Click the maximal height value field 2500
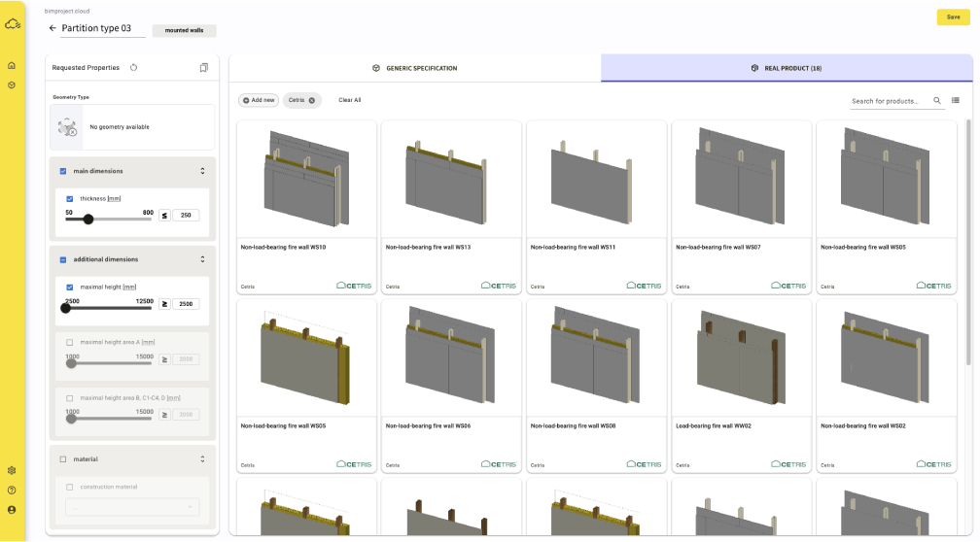Viewport: 980px width, 542px height. (186, 304)
